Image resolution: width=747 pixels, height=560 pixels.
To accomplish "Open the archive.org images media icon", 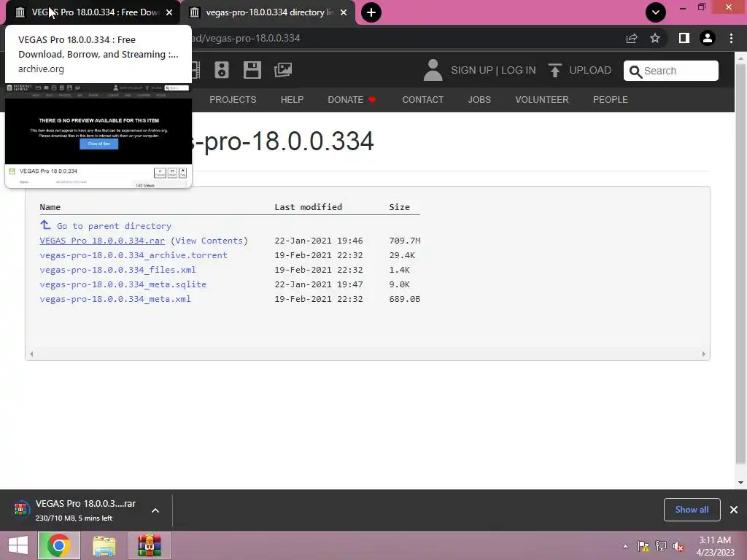I will pyautogui.click(x=283, y=70).
